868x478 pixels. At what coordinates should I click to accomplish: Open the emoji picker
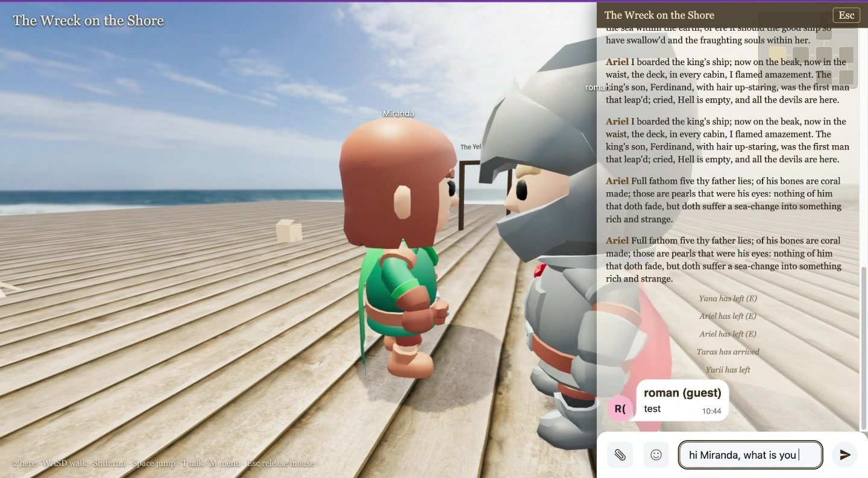(656, 455)
